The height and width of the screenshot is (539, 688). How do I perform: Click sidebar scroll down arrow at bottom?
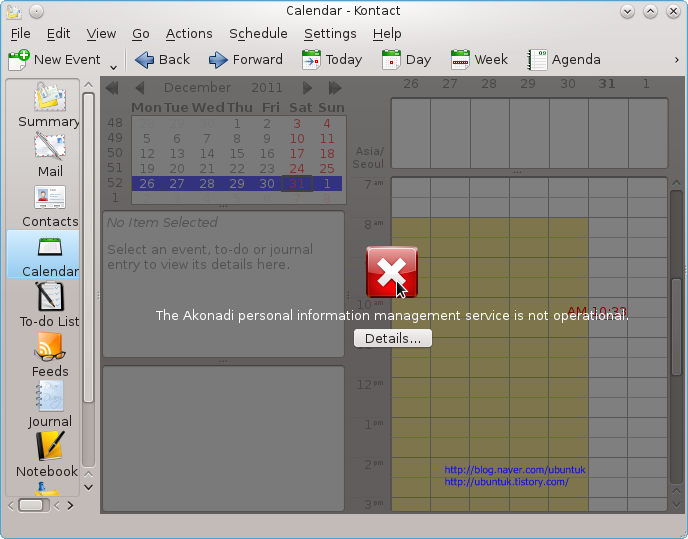pyautogui.click(x=89, y=487)
